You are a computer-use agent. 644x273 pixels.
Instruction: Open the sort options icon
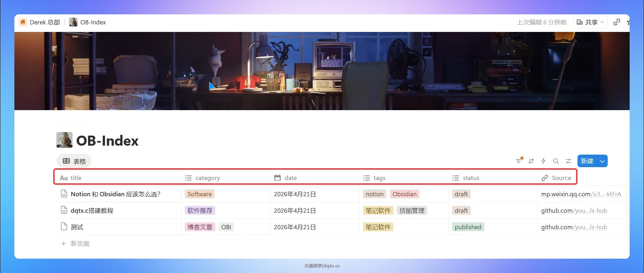[531, 161]
